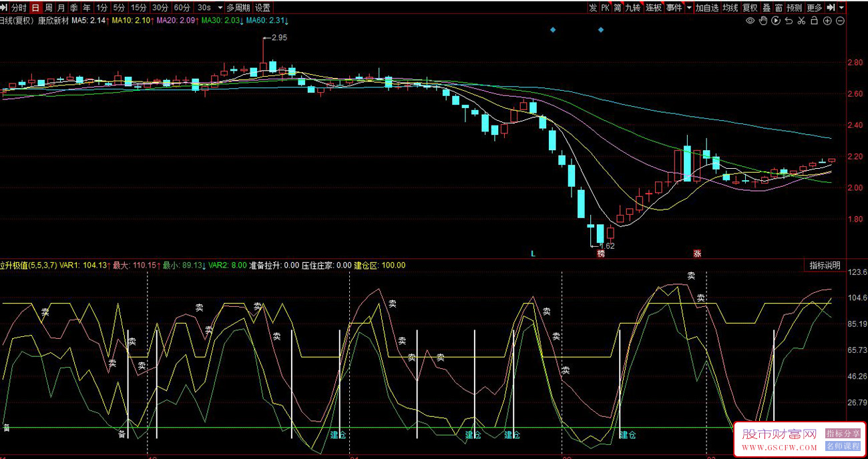Click 加自选 add to watchlist
This screenshot has height=459, width=868.
(707, 8)
